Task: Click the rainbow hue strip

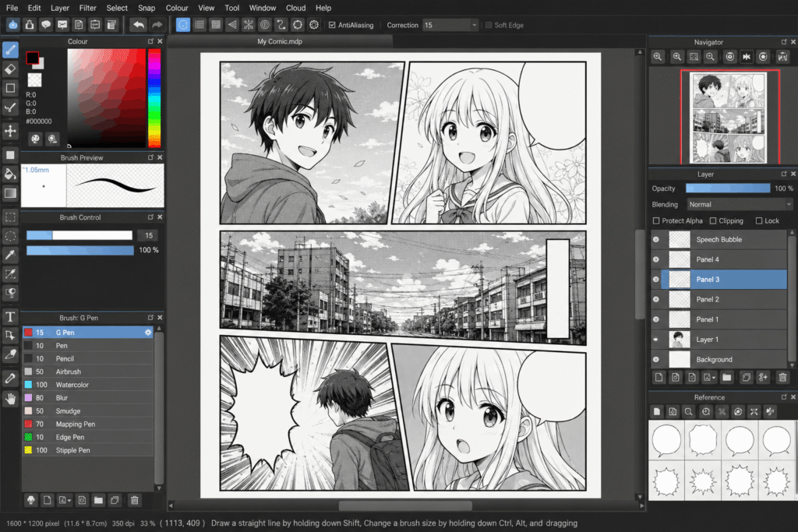Action: tap(154, 97)
